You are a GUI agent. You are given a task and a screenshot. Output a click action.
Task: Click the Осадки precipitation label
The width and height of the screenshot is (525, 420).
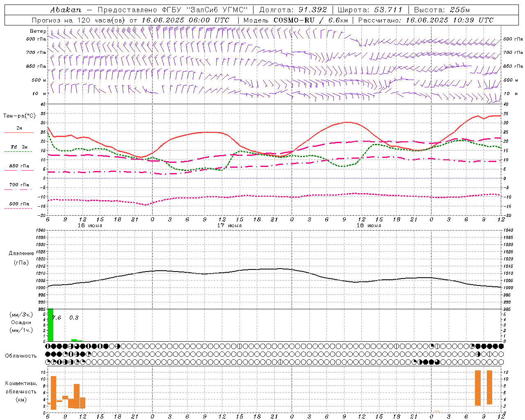point(21,323)
